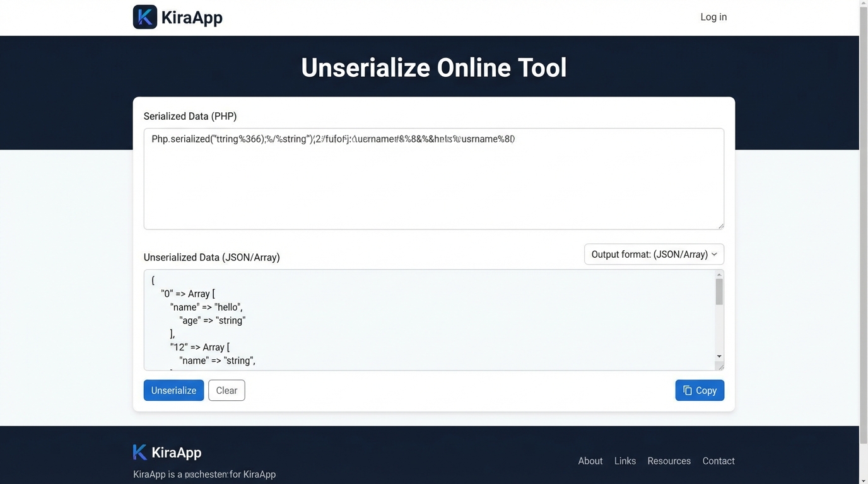
Task: Click inside the Serialized Data input area
Action: 433,178
